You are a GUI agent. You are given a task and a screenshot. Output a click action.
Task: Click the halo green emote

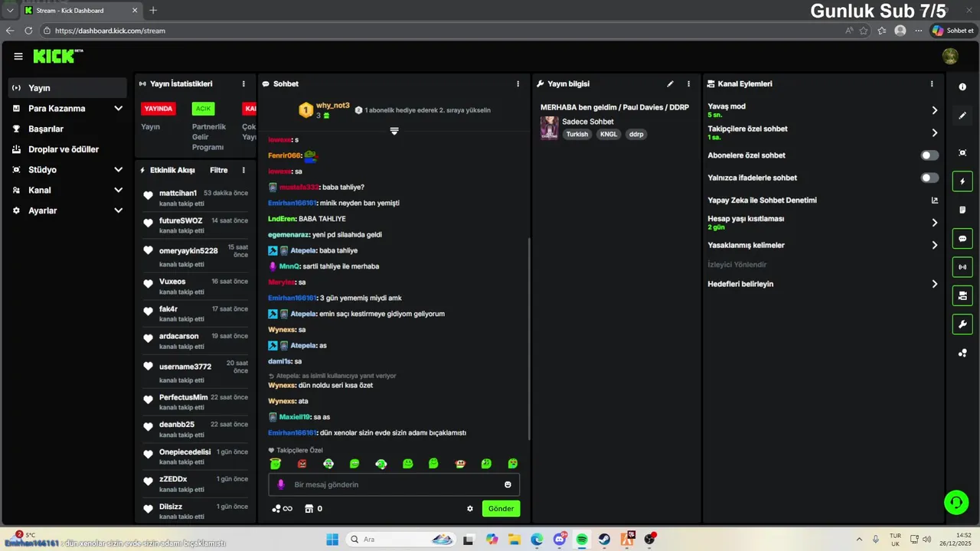276,464
